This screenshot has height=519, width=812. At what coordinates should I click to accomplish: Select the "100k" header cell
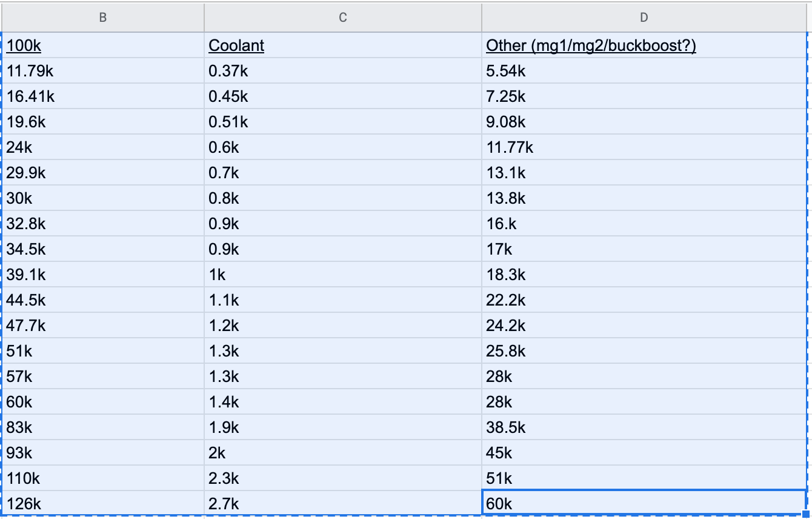point(103,45)
